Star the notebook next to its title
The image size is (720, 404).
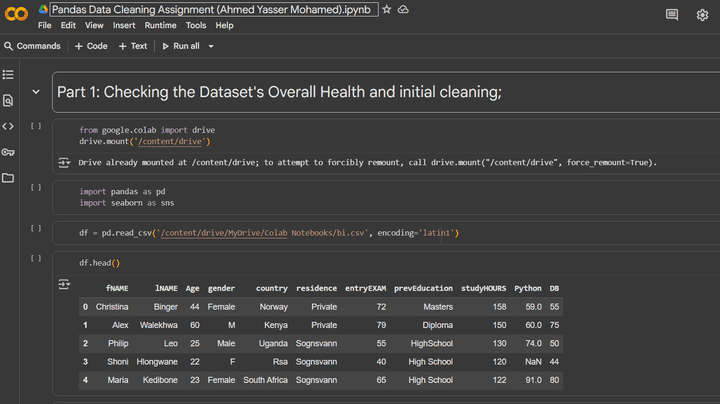click(387, 9)
